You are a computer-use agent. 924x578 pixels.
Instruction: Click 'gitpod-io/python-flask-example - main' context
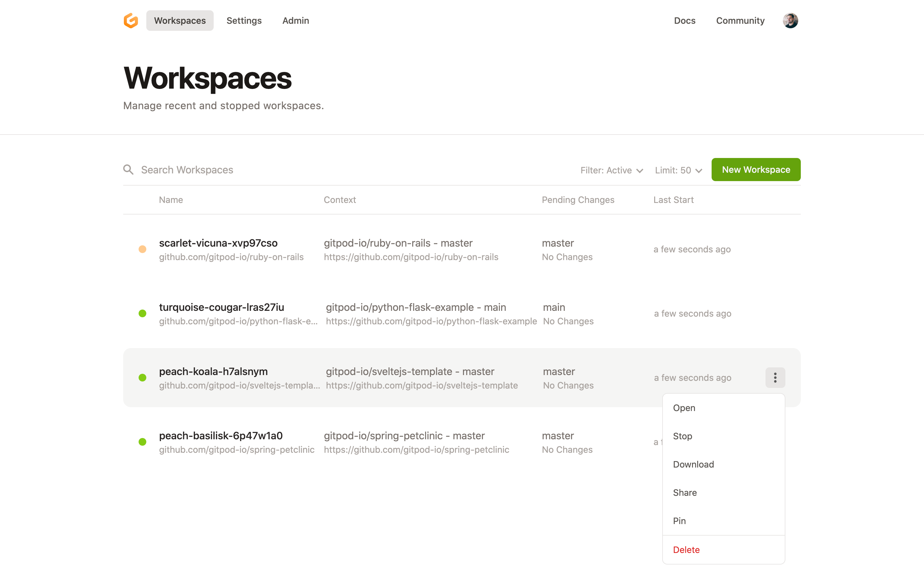[x=415, y=307]
